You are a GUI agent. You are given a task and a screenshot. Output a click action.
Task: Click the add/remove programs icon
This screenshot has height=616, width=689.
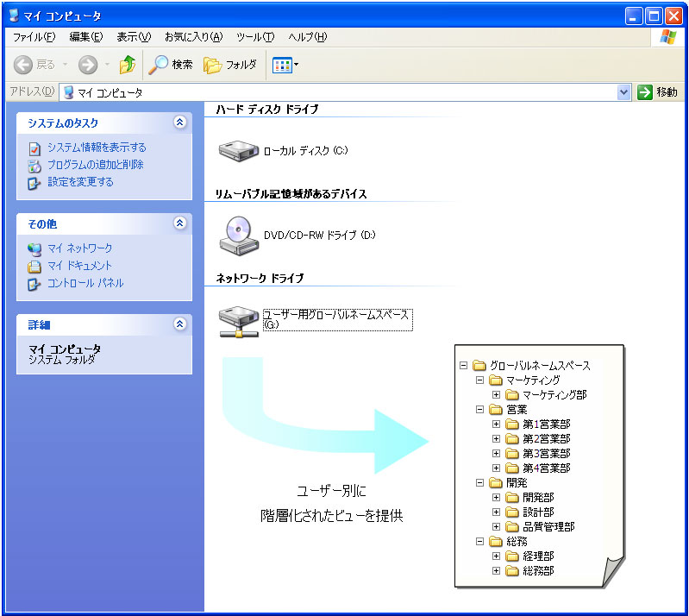click(34, 167)
